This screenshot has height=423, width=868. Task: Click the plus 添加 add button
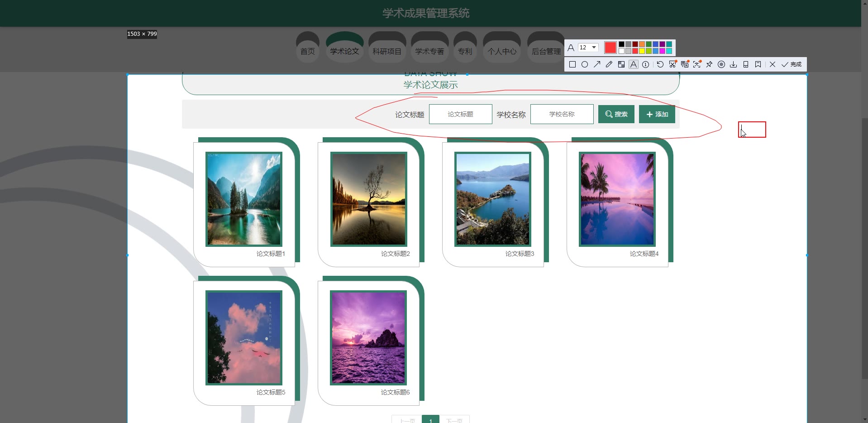click(657, 114)
